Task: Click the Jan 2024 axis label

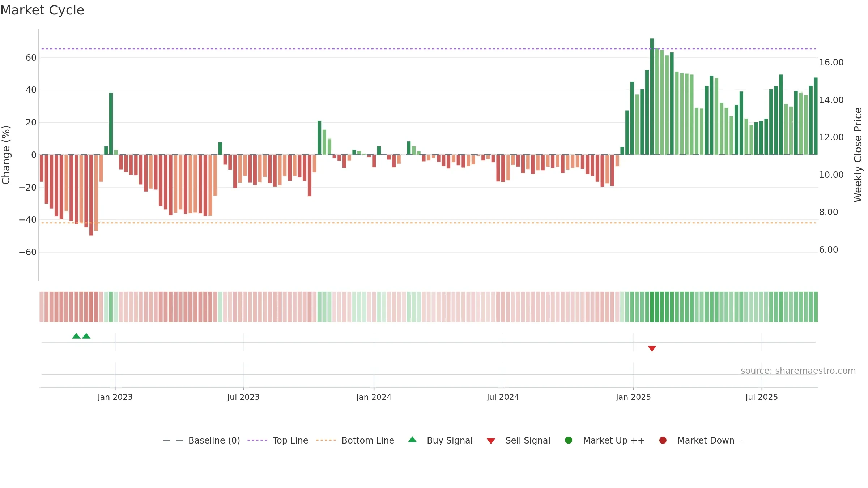Action: 374,397
